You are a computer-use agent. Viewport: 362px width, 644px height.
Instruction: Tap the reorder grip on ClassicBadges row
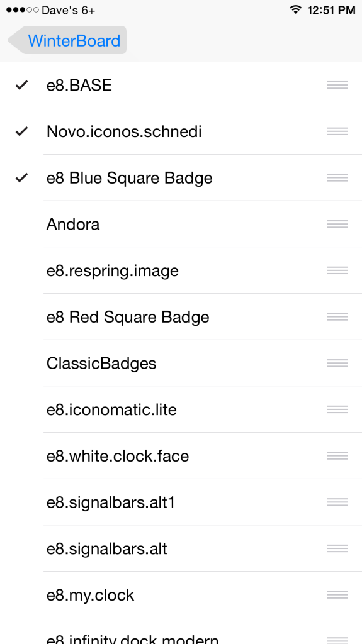[x=337, y=363]
